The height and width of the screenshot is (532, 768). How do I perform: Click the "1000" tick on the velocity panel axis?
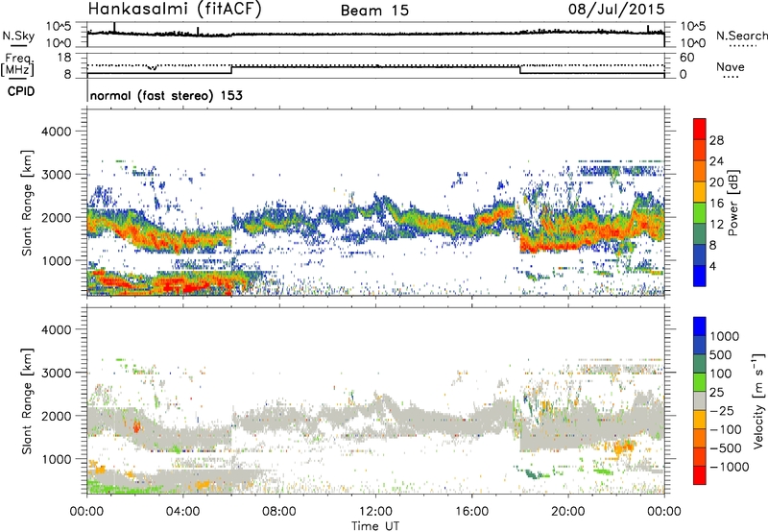[x=56, y=459]
